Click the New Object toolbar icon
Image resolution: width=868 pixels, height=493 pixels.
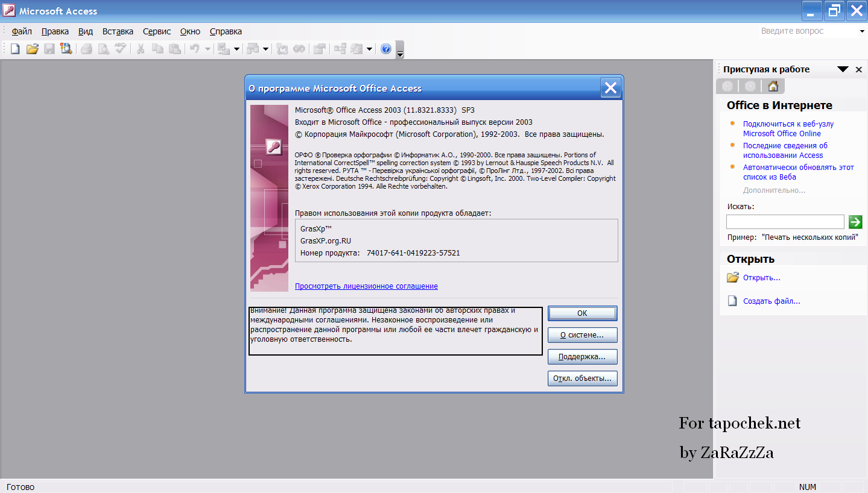(356, 49)
